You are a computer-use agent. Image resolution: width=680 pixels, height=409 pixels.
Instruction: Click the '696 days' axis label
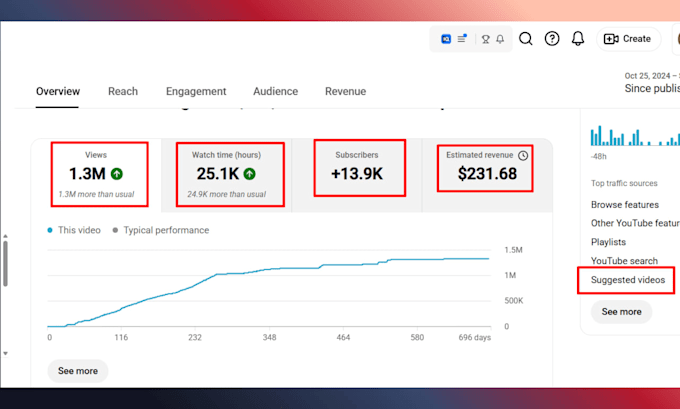[x=474, y=337]
